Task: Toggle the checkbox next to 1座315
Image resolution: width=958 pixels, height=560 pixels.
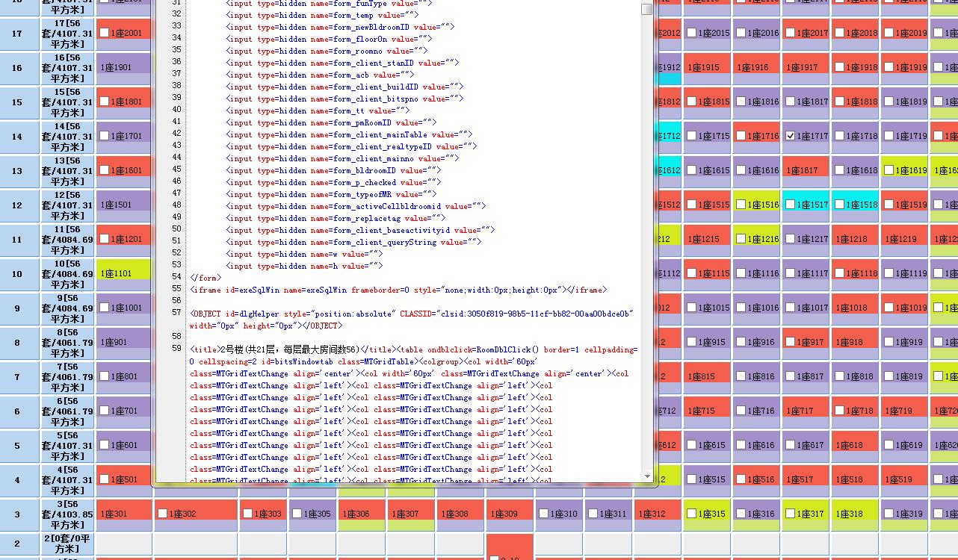Action: pos(692,514)
